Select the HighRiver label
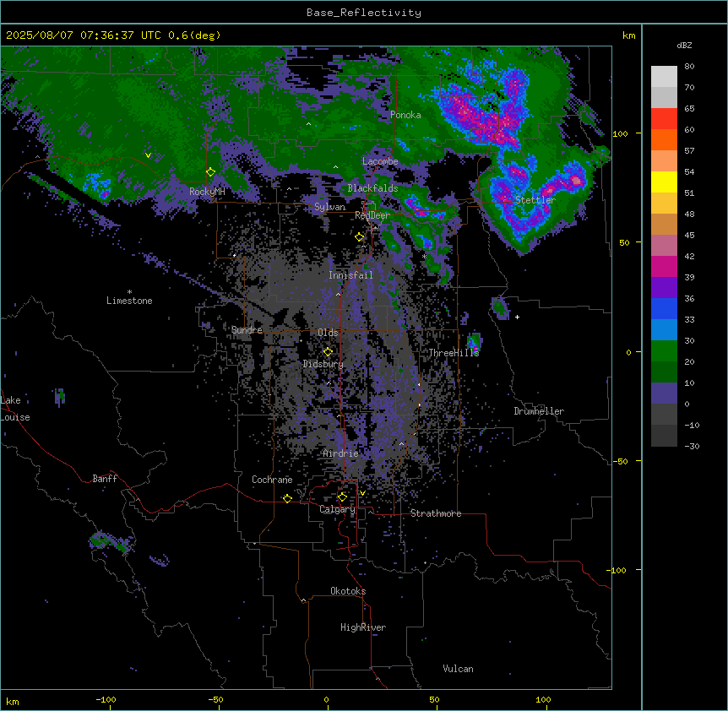728x711 pixels. [363, 627]
